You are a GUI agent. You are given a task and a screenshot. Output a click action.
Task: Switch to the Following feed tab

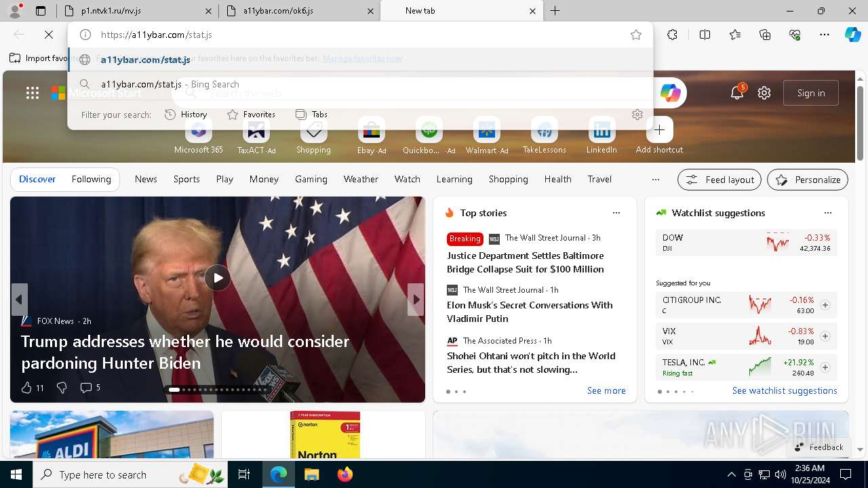click(x=91, y=179)
